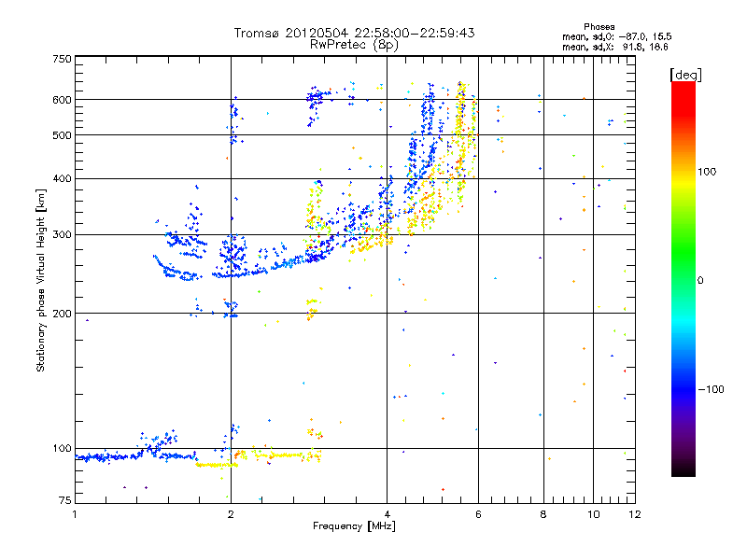Image resolution: width=747 pixels, height=560 pixels.
Task: Click the plot title 'Tromsø 20120504 22:58:00-22:59:43'
Action: tap(354, 33)
